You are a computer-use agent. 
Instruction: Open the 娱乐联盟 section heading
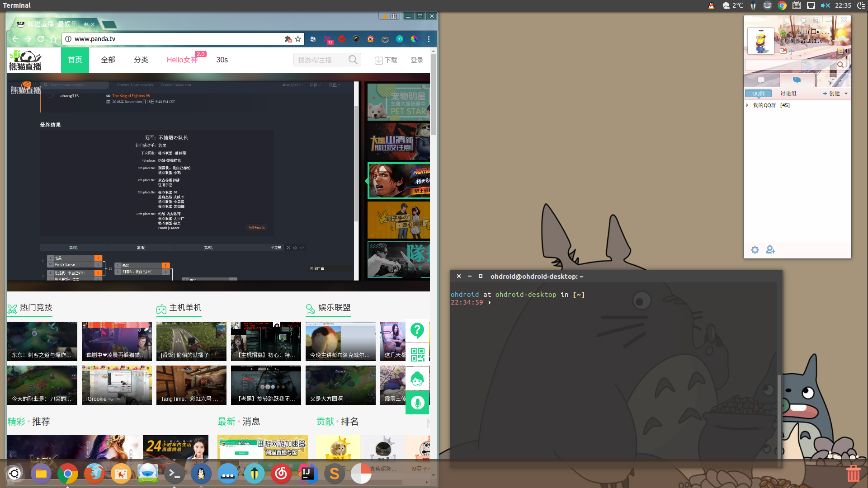coord(328,308)
